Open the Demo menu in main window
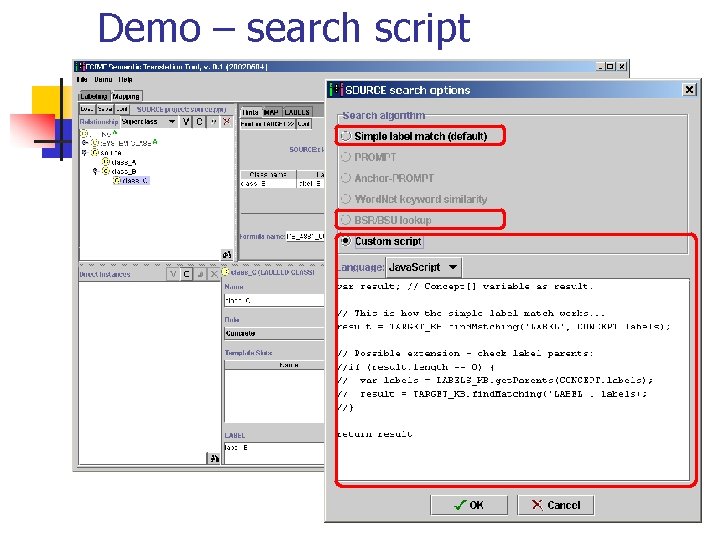Image resolution: width=720 pixels, height=540 pixels. (x=103, y=79)
